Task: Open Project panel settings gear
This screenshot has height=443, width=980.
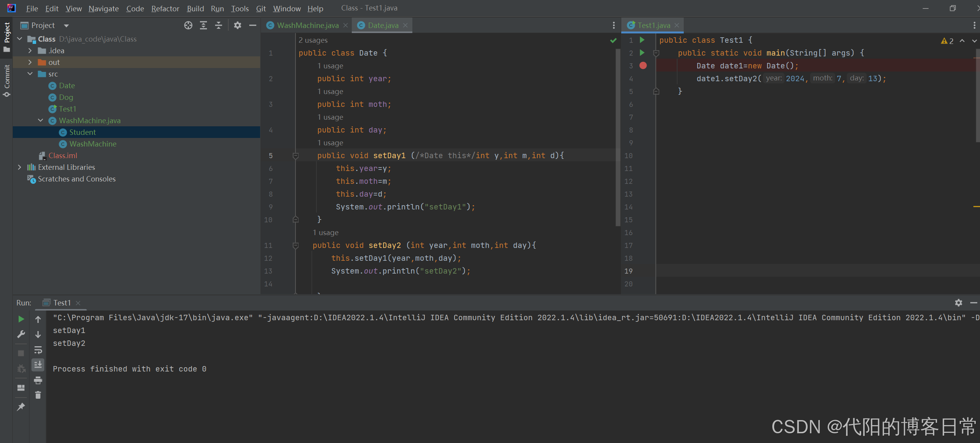Action: (x=238, y=25)
